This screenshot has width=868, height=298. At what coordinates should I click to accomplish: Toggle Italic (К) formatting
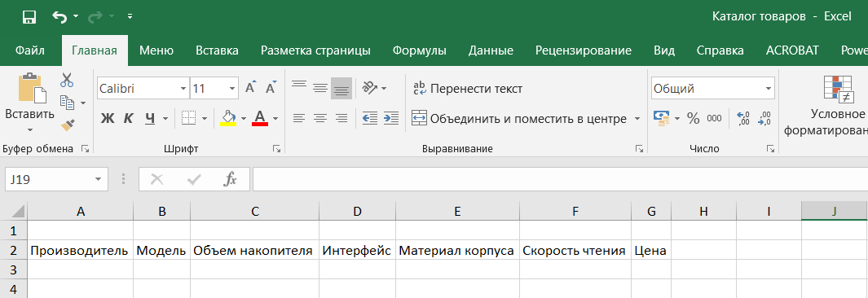coord(129,118)
